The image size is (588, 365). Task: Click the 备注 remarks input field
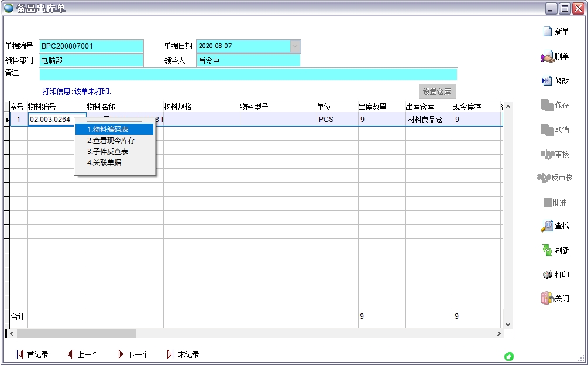(248, 74)
